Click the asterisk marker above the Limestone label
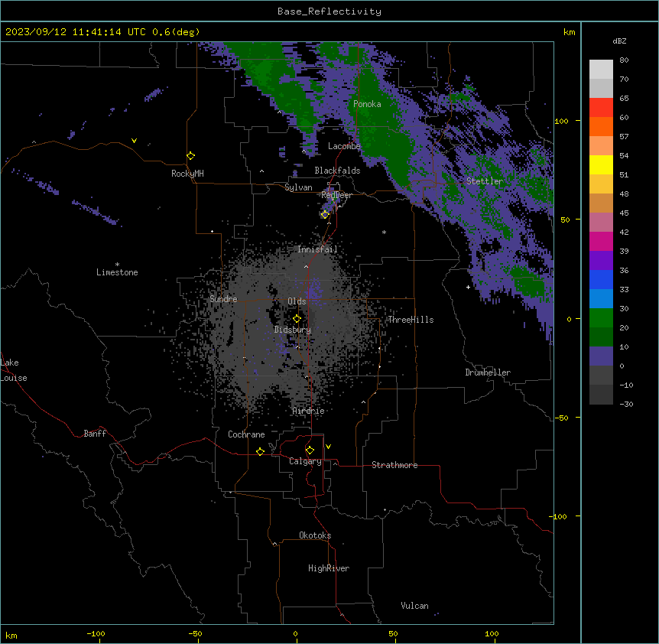The image size is (659, 644). (x=117, y=265)
